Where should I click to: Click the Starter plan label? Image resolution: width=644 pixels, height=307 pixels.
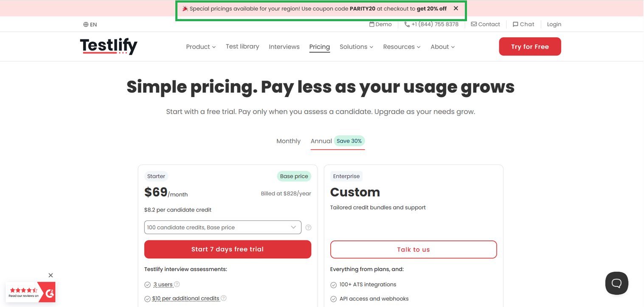156,176
